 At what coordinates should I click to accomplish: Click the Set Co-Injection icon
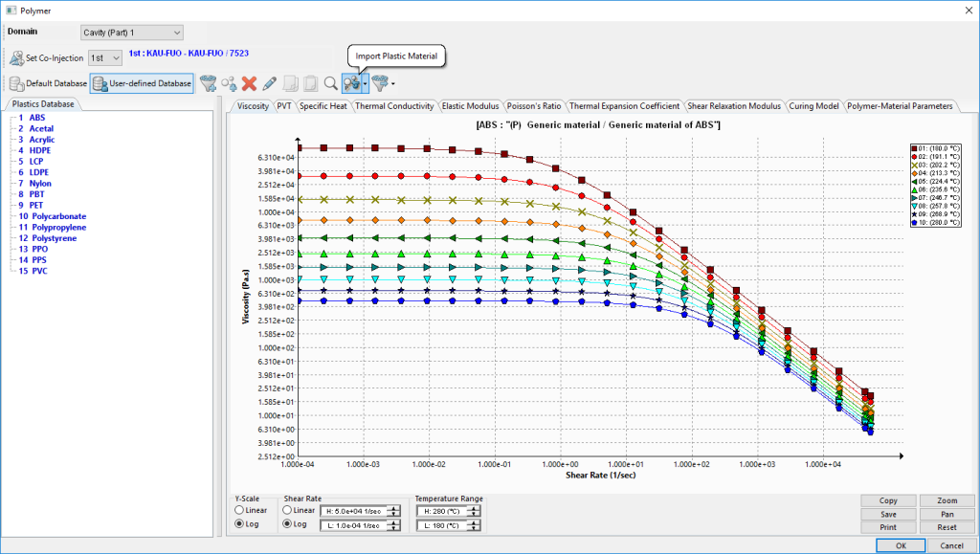click(16, 57)
